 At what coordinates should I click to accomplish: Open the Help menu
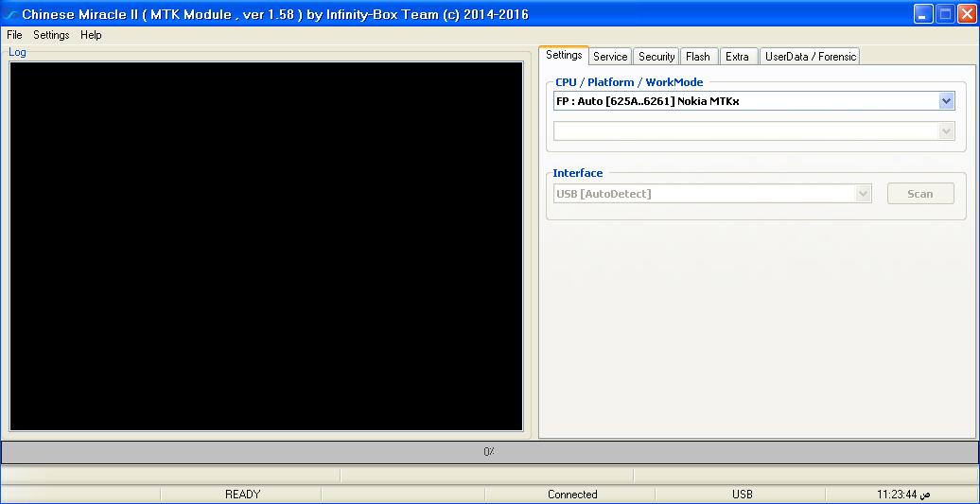(91, 35)
